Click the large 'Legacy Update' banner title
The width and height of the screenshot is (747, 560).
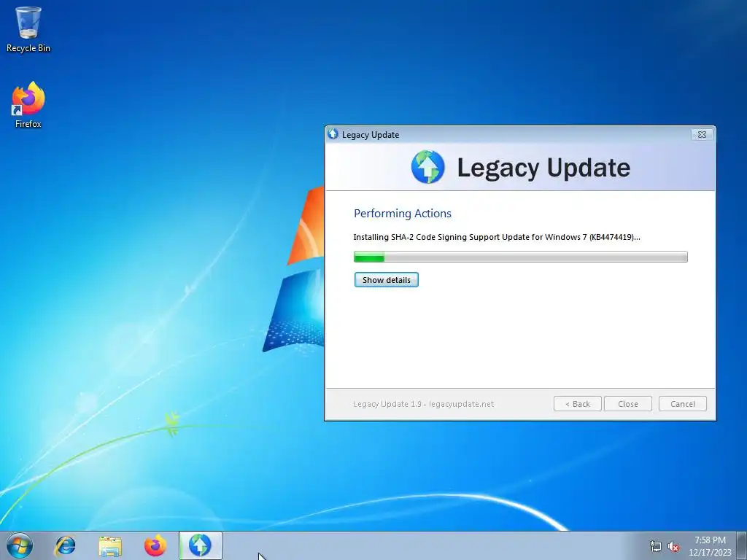543,168
